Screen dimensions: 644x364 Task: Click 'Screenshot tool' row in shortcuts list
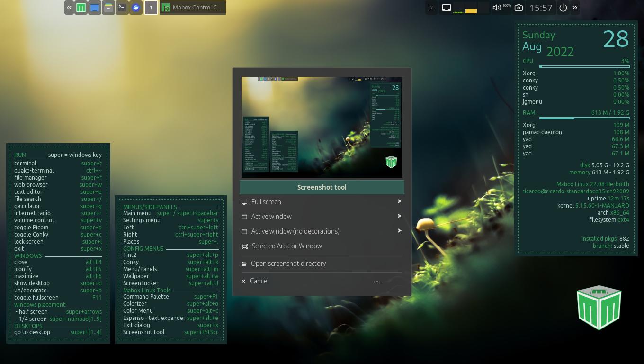pyautogui.click(x=170, y=332)
